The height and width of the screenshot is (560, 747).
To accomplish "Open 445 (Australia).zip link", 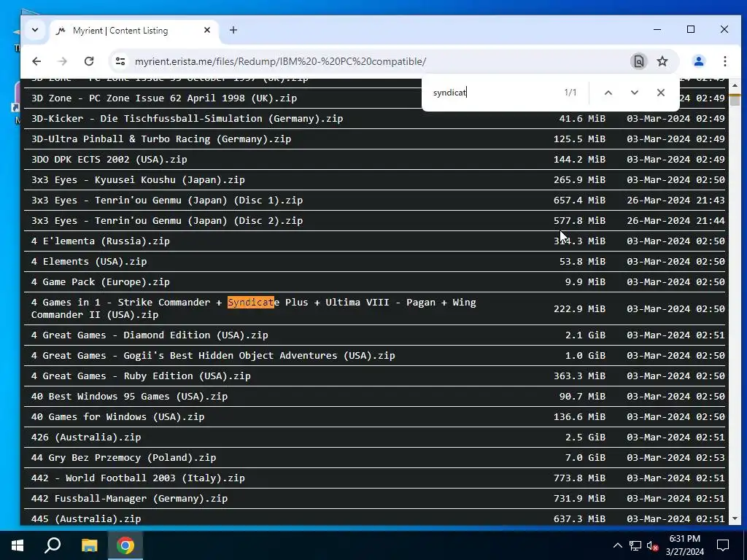I will pos(86,519).
